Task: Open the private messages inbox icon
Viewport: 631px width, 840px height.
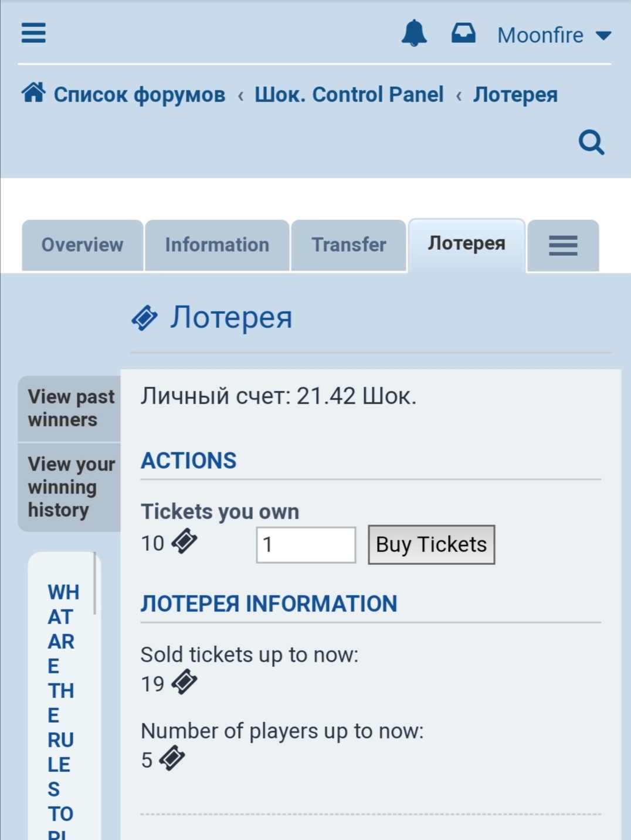Action: point(463,33)
